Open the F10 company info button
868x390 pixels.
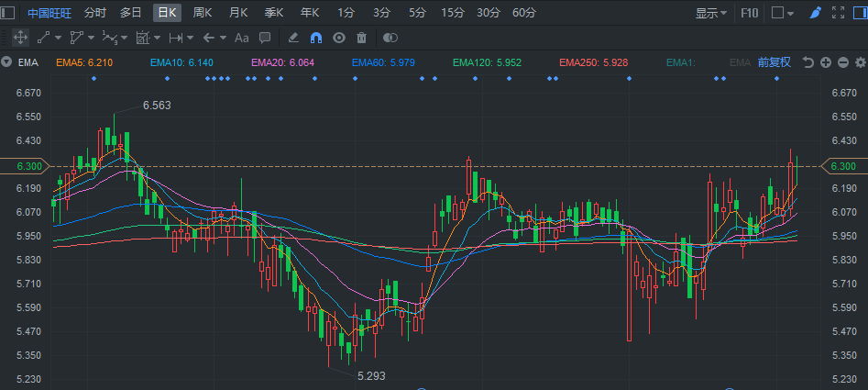pos(750,13)
